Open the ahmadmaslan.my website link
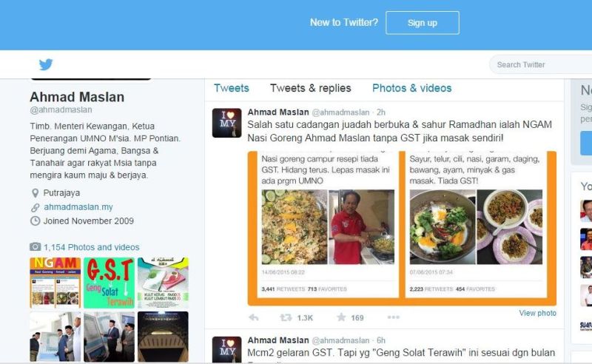 click(x=78, y=207)
